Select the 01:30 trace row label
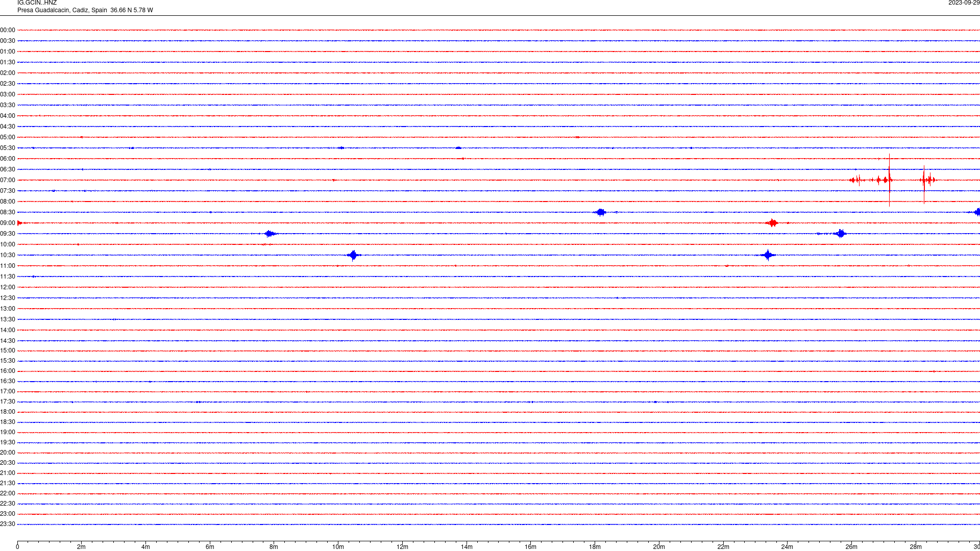Screen dimensions: 980x551 pos(8,62)
